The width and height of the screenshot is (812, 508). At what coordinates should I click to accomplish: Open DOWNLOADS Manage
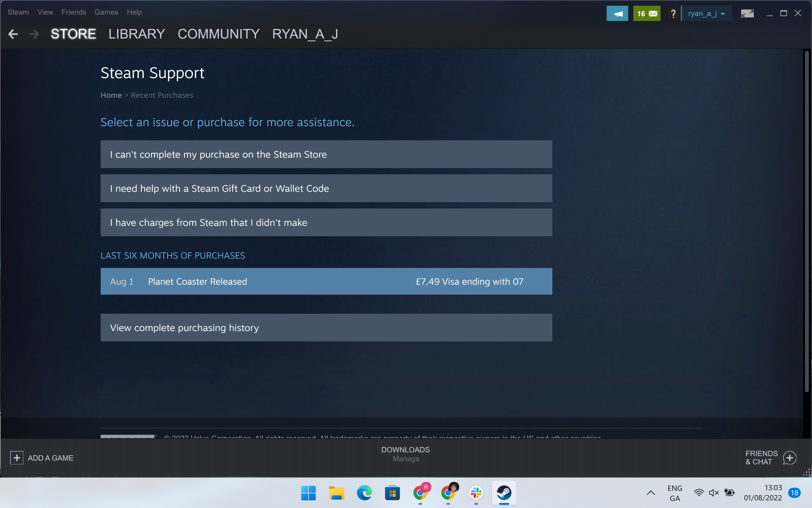[x=406, y=454]
